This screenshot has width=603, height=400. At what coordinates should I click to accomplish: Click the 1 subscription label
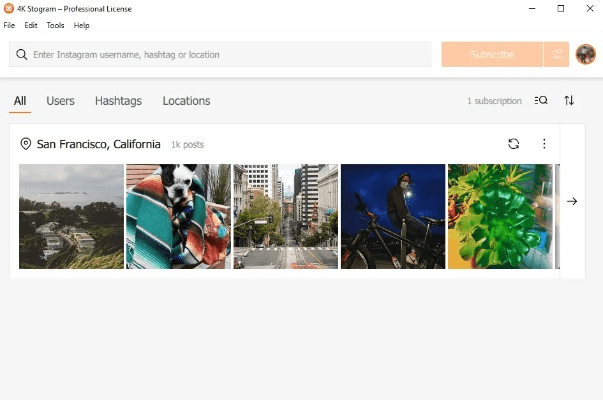pyautogui.click(x=494, y=101)
